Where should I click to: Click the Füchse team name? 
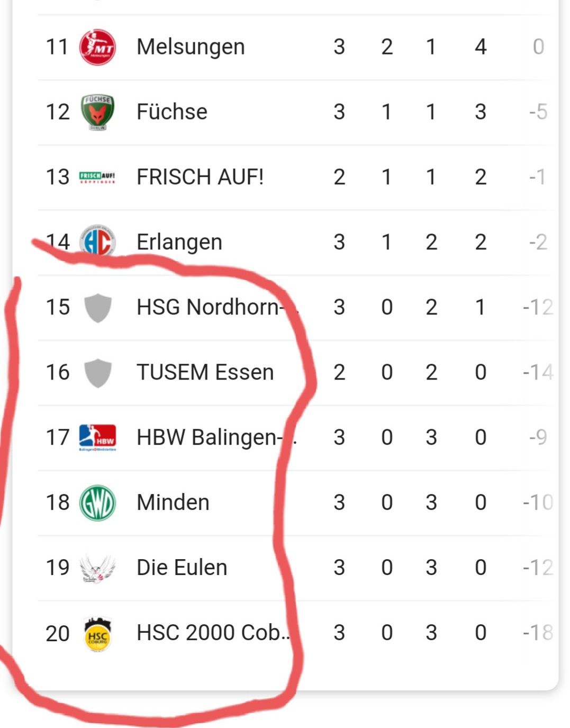[172, 112]
